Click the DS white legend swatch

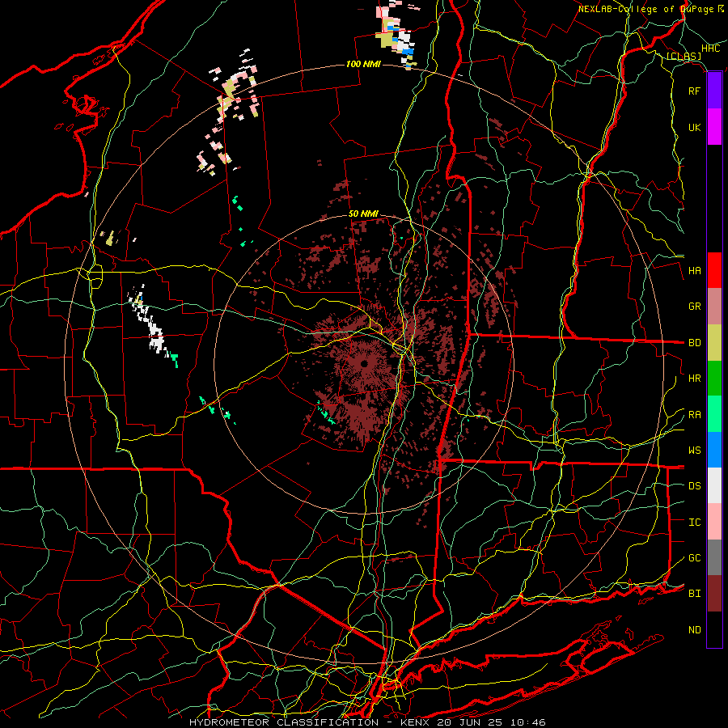click(714, 485)
